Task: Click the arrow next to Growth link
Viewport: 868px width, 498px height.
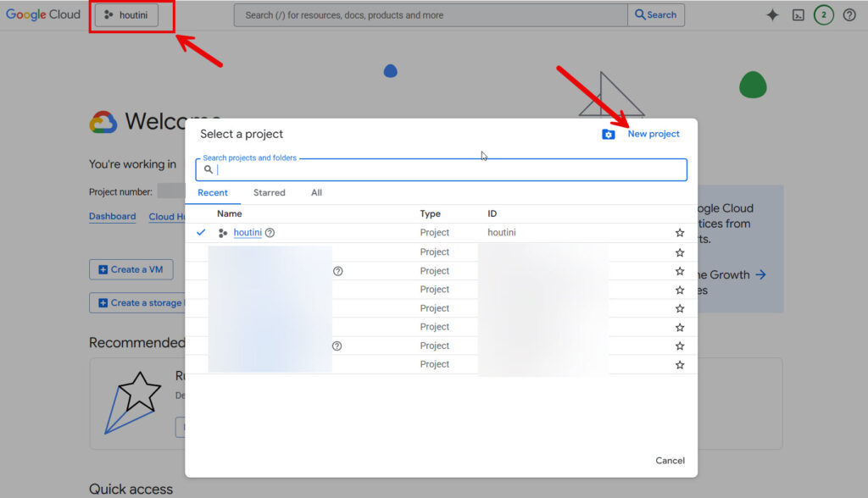Action: click(x=761, y=274)
